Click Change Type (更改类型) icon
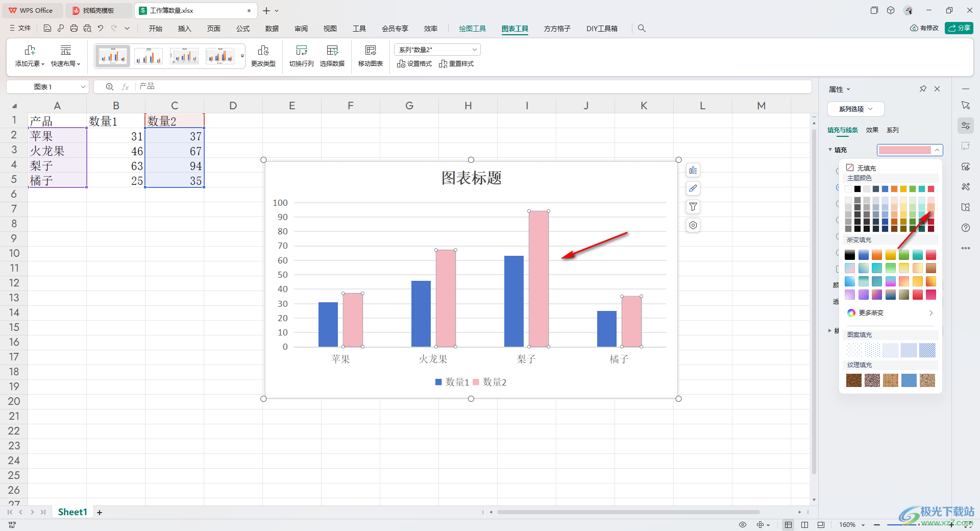Image resolution: width=980 pixels, height=531 pixels. click(263, 56)
